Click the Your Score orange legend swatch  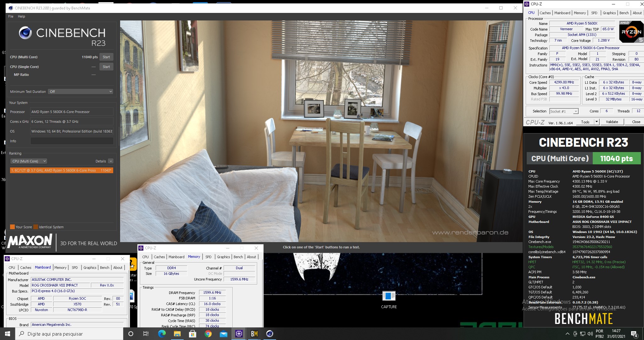click(x=12, y=227)
